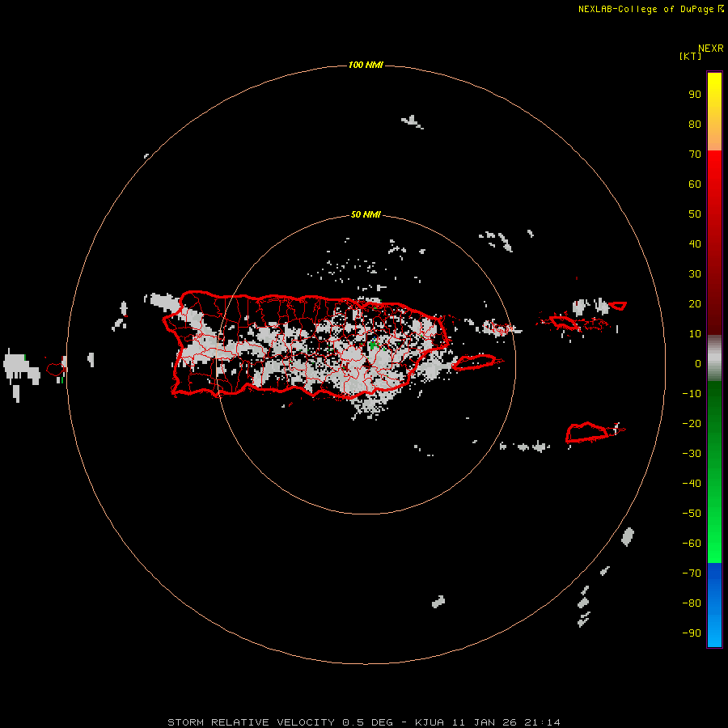
Task: Click the gray echo far south inside the 100 NMI ring
Action: (438, 602)
